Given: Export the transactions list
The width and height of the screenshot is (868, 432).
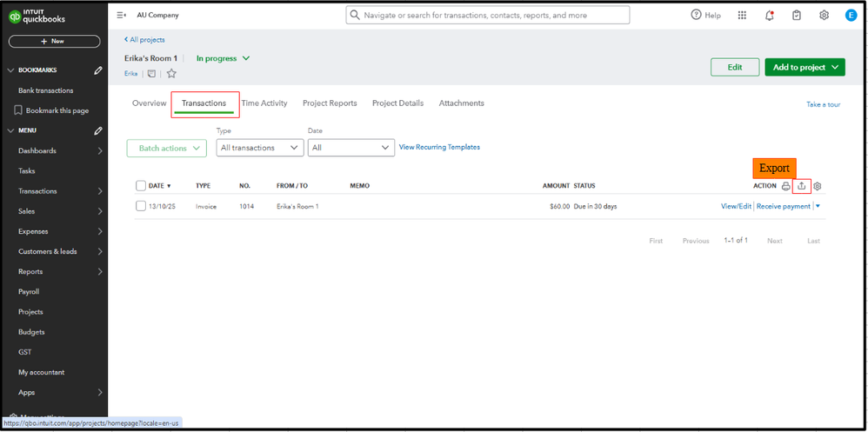Looking at the screenshot, I should tap(802, 186).
